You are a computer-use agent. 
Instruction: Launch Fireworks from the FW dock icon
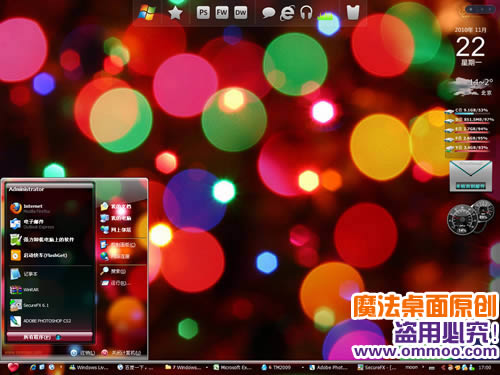point(222,13)
